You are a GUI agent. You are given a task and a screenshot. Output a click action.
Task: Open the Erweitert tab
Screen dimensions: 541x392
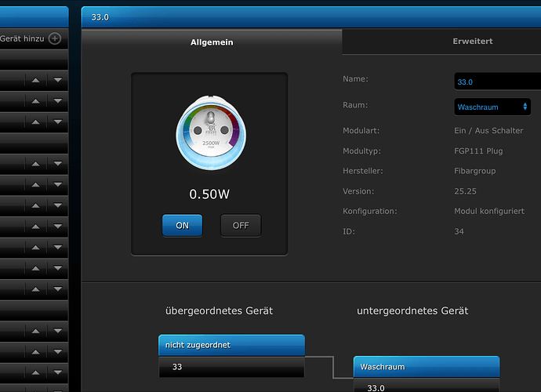pyautogui.click(x=473, y=42)
